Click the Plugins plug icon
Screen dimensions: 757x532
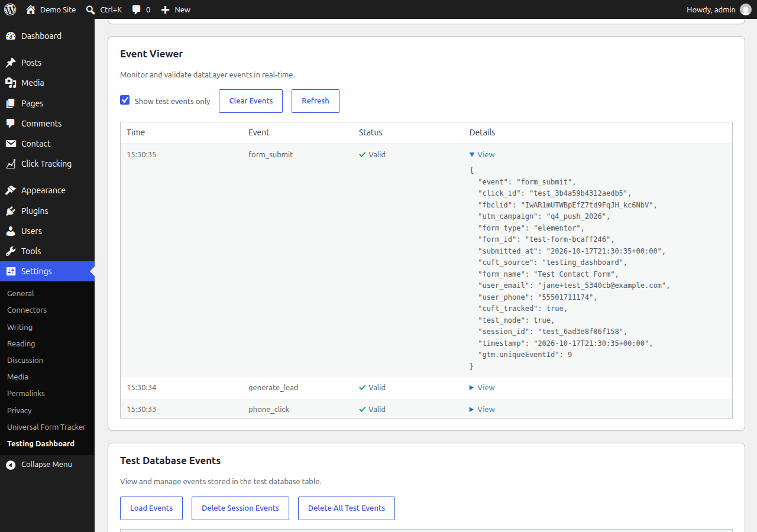point(11,211)
